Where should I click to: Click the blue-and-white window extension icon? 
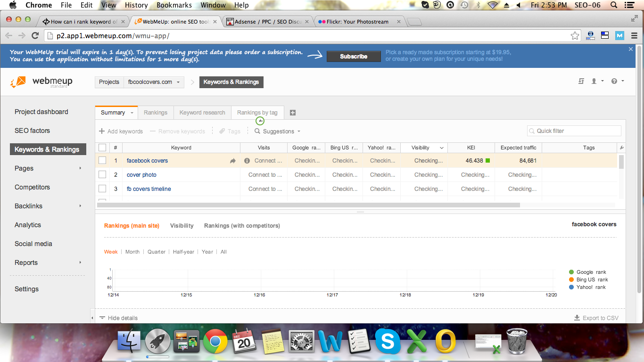coord(605,36)
